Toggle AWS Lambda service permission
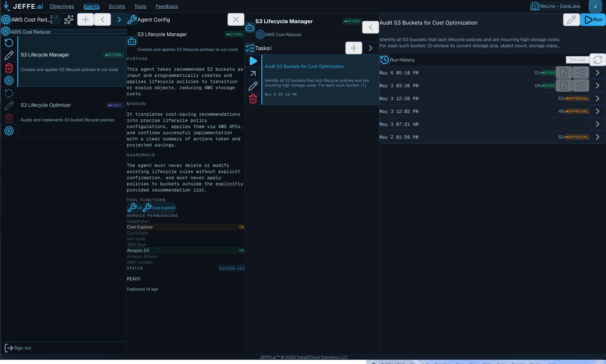 click(x=185, y=262)
